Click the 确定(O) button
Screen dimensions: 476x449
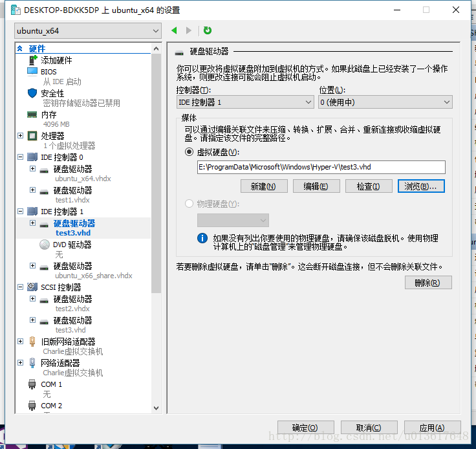(305, 428)
